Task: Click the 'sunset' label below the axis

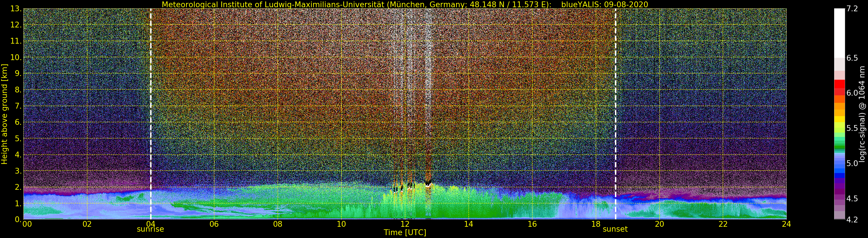Action: [615, 229]
